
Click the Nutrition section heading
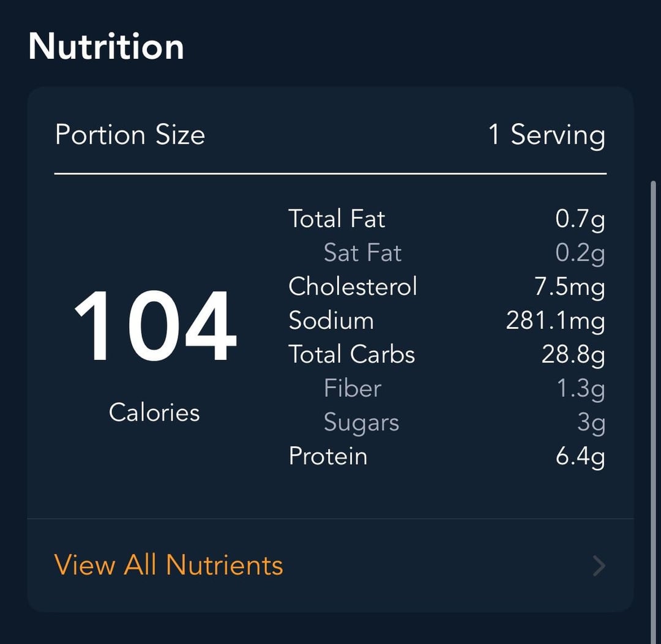click(x=106, y=47)
